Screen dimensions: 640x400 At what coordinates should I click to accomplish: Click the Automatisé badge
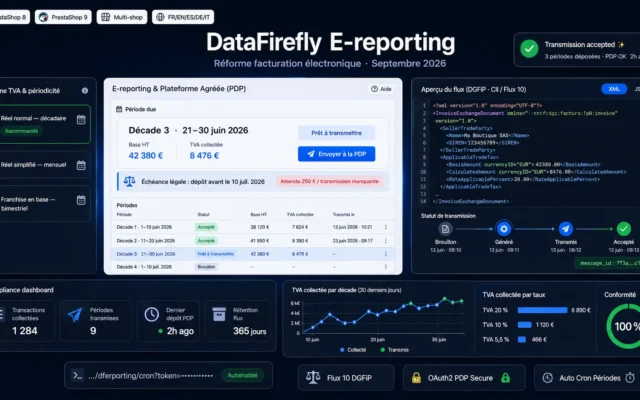242,375
